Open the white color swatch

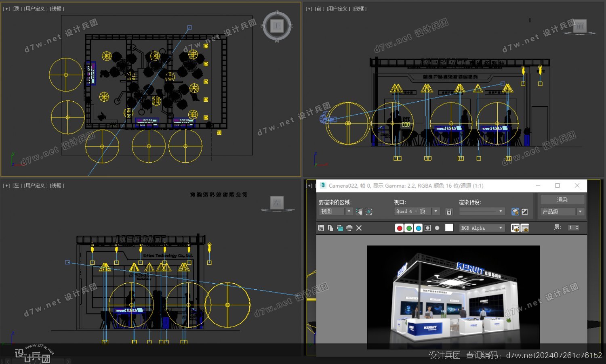click(449, 228)
